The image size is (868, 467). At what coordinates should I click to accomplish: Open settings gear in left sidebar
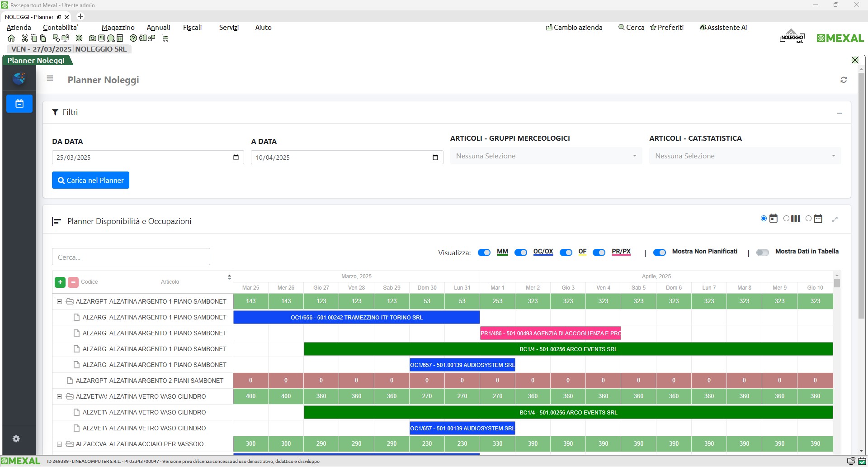16,439
